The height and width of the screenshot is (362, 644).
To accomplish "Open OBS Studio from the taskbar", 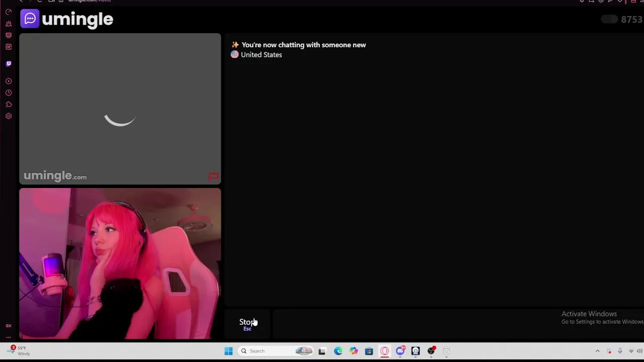I will point(431,351).
